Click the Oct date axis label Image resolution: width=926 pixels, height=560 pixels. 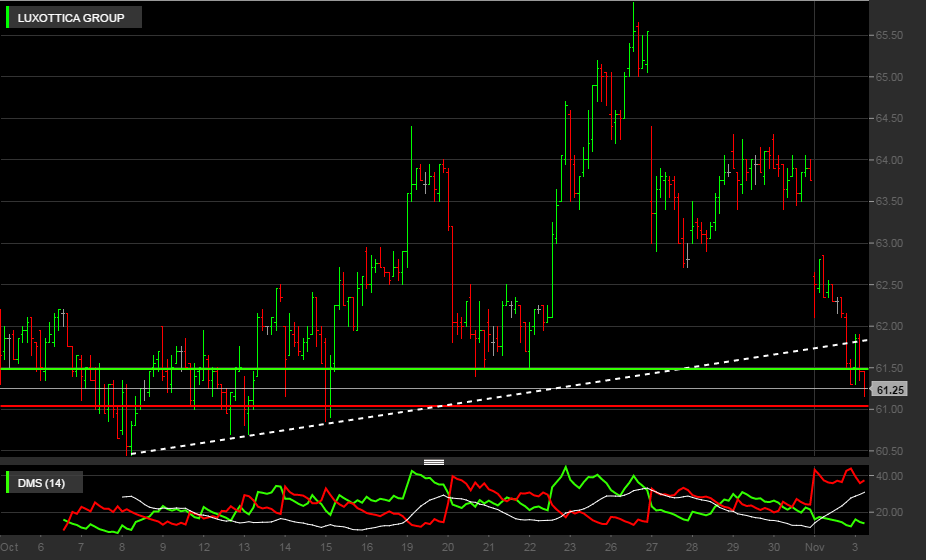tap(9, 547)
